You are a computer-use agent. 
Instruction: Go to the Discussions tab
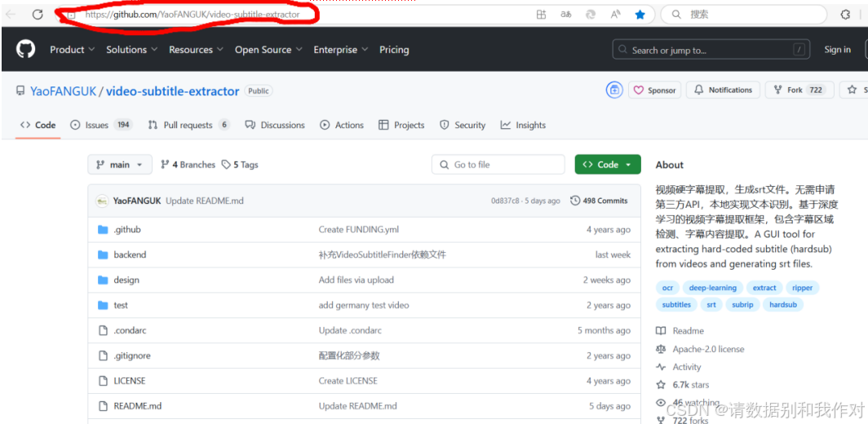pyautogui.click(x=275, y=125)
